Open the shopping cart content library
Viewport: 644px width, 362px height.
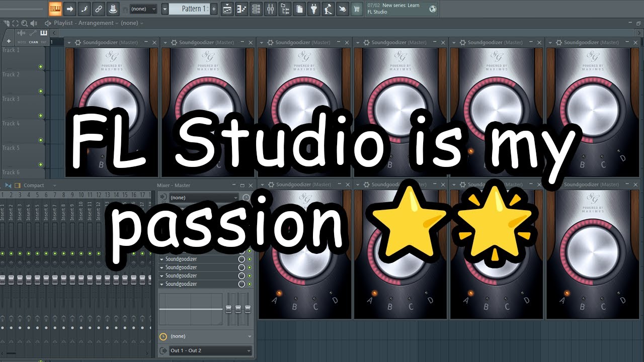[x=357, y=9]
